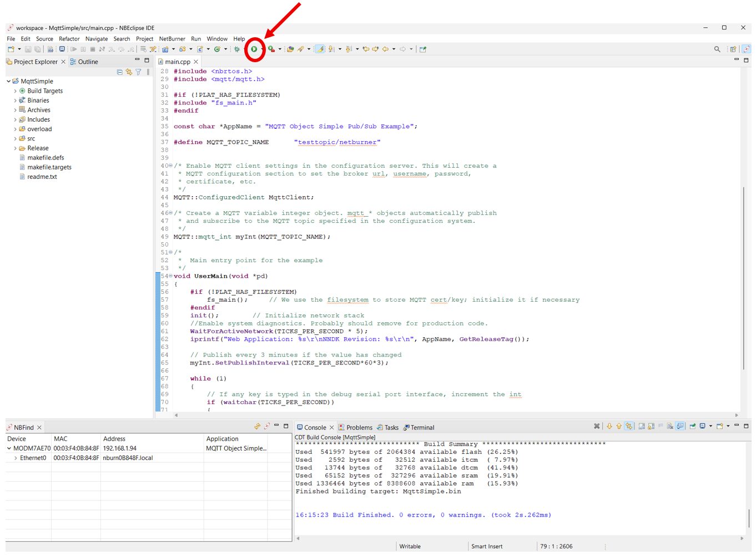
Task: Click the green Run button in toolbar
Action: (254, 49)
